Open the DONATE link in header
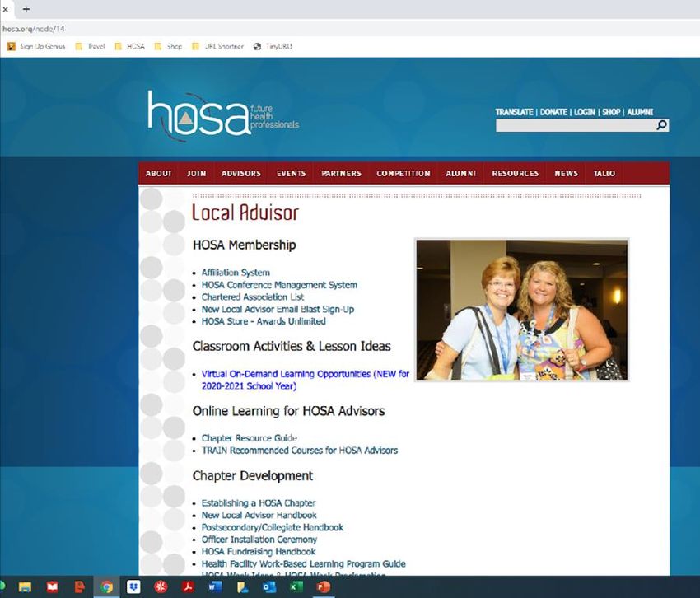 click(553, 112)
